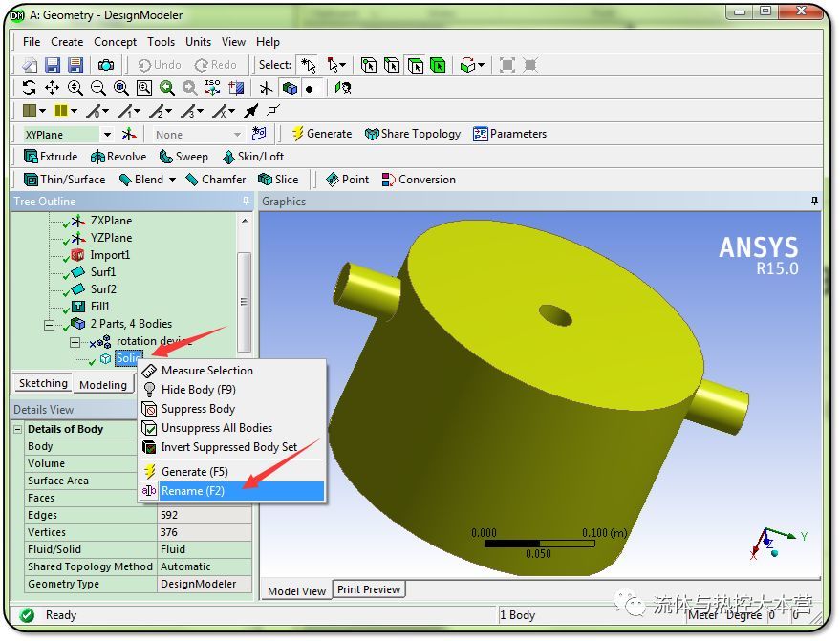
Task: Toggle the display plane icon
Action: (x=267, y=87)
